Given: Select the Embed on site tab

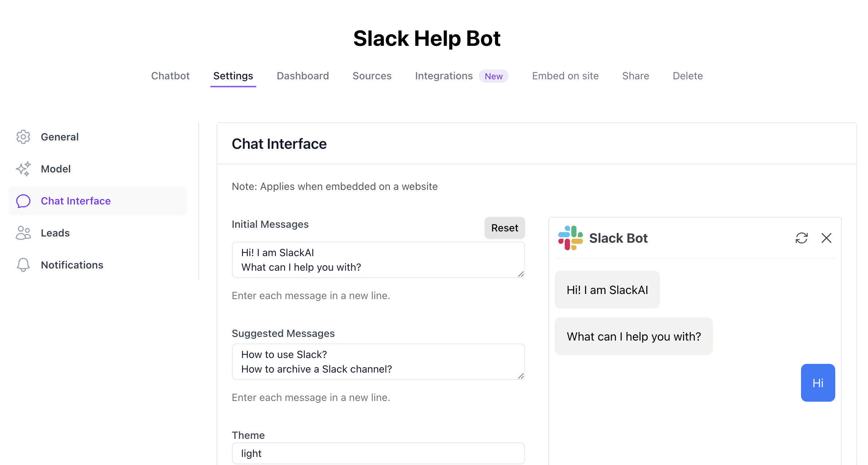Looking at the screenshot, I should click(x=565, y=76).
